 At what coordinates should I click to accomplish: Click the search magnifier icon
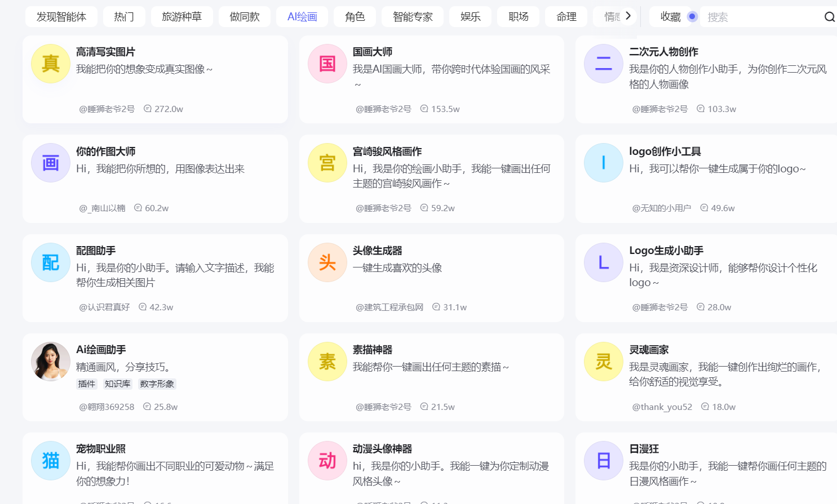click(829, 16)
